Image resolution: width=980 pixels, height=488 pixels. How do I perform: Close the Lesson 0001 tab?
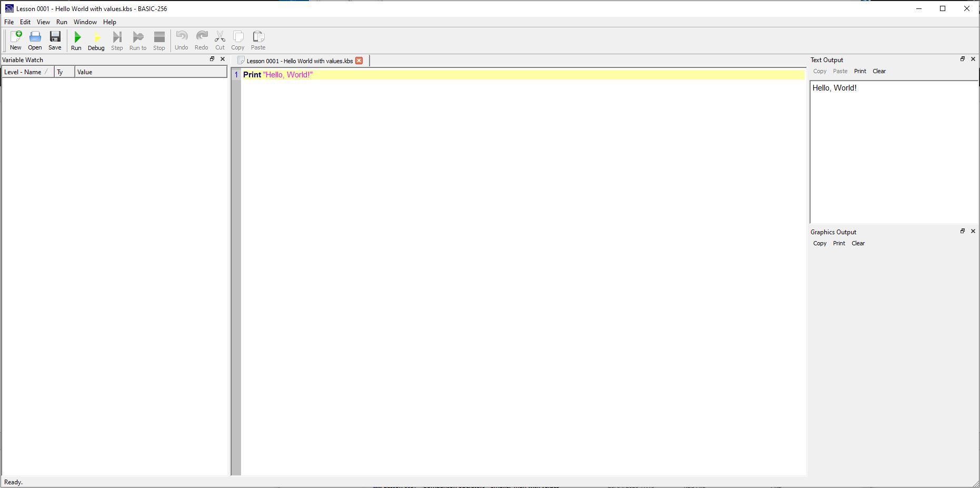pos(359,61)
